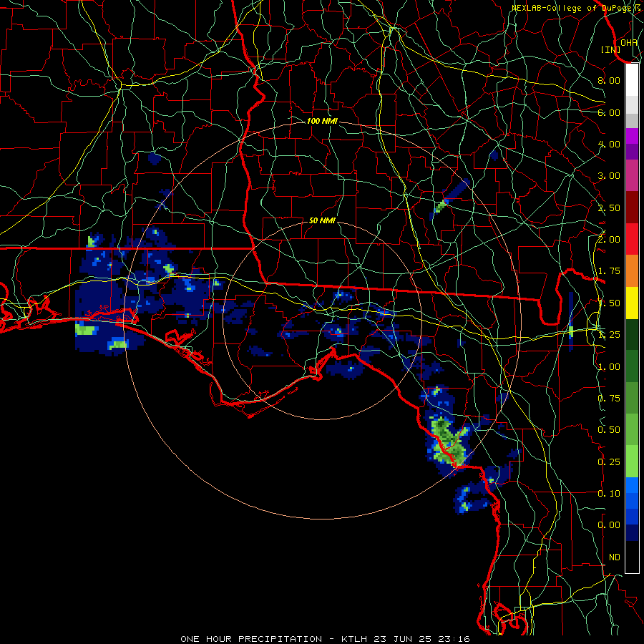Viewport: 644px width, 644px height.
Task: Select the black ND swatch at legend bottom
Action: pyautogui.click(x=632, y=557)
